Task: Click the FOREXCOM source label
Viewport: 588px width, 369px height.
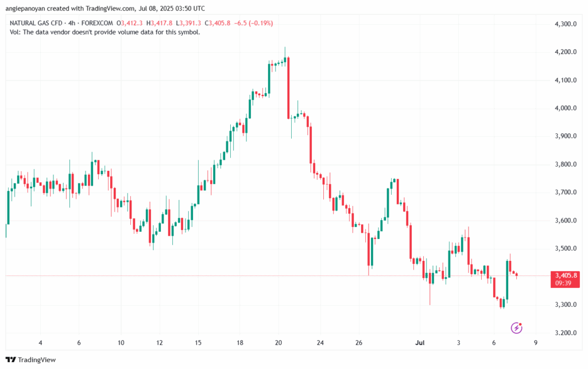Action: point(96,23)
